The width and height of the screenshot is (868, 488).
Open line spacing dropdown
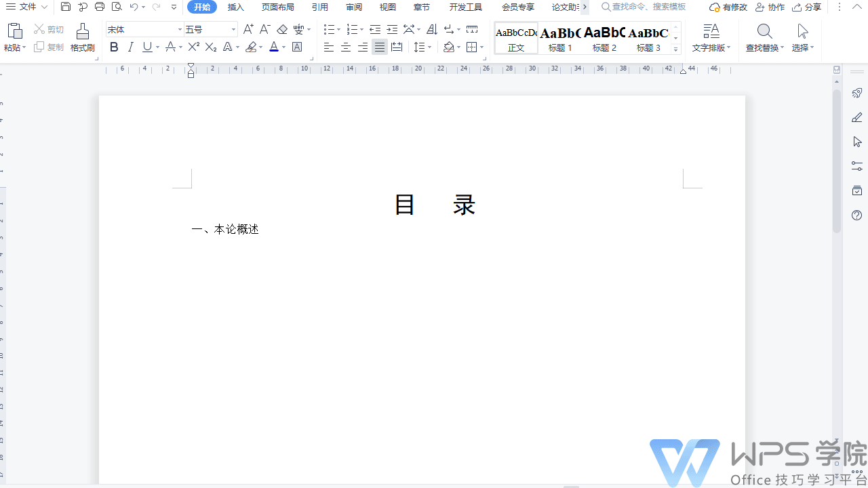coord(430,47)
